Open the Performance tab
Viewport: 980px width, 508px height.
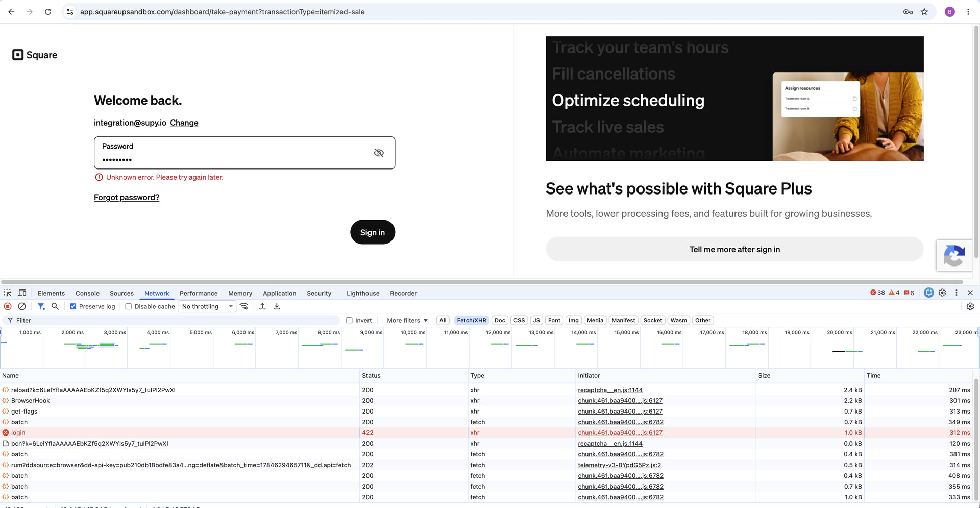199,293
